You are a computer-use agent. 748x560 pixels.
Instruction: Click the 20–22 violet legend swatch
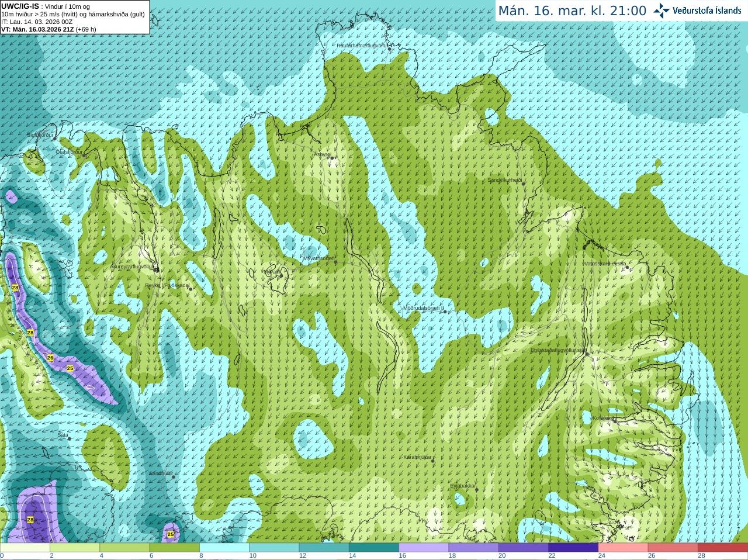click(524, 548)
